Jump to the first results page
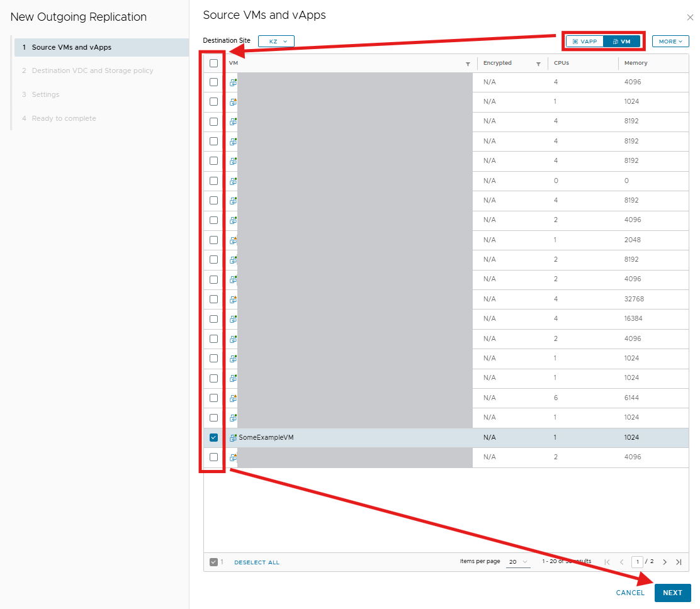Viewport: 700px width, 609px height. point(607,562)
